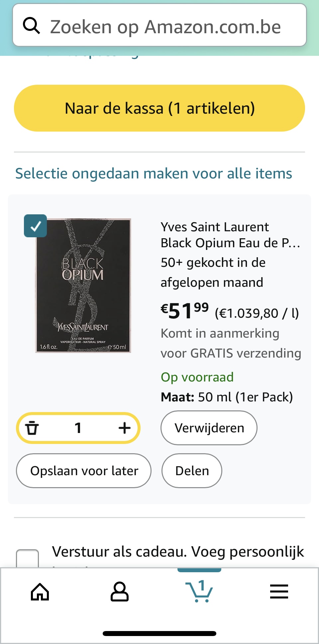Tap the search magnifier icon
Screen dimensions: 319x644
(32, 25)
